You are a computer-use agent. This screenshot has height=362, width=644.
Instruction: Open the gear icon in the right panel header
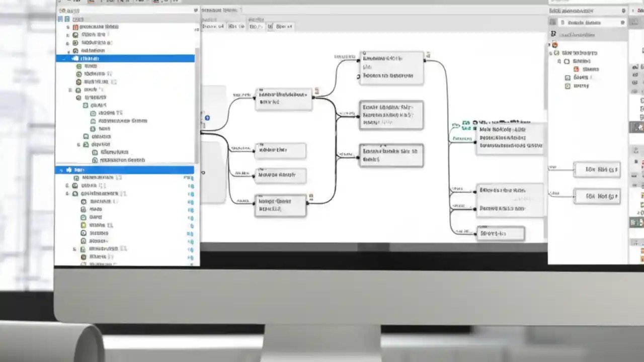coord(623,11)
